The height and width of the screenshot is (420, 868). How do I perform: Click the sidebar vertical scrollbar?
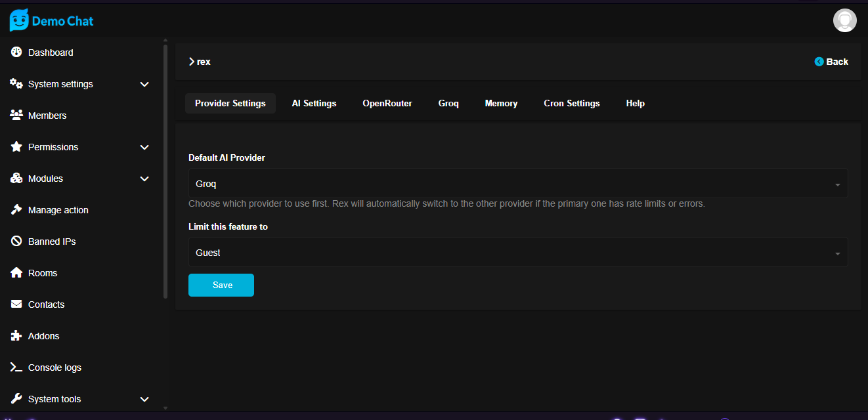165,171
